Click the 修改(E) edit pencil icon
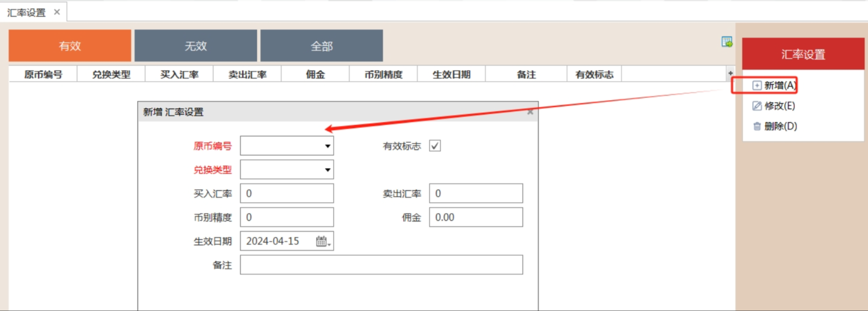The image size is (868, 311). [756, 106]
